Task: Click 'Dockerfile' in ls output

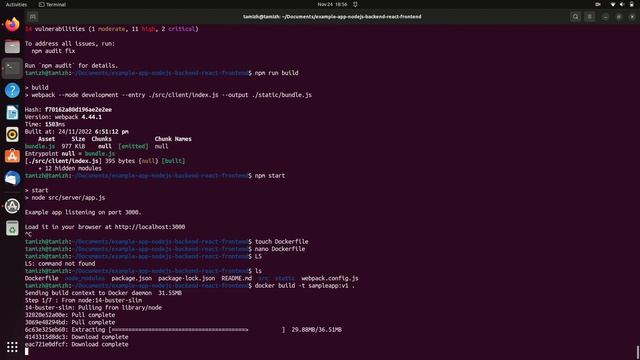Action: pyautogui.click(x=42, y=278)
